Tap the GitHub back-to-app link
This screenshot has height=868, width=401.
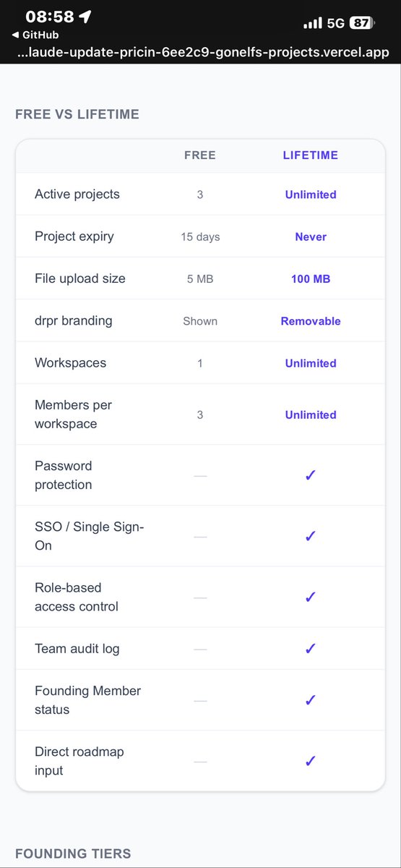click(35, 35)
